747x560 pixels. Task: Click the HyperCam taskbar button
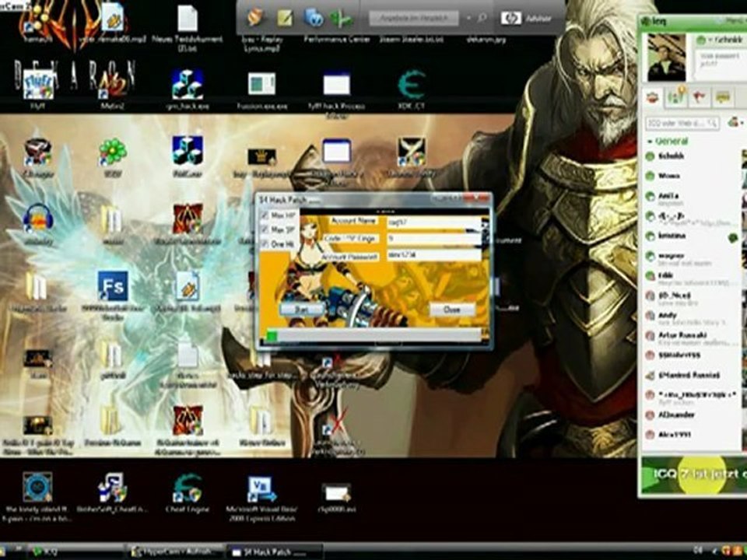point(174,552)
